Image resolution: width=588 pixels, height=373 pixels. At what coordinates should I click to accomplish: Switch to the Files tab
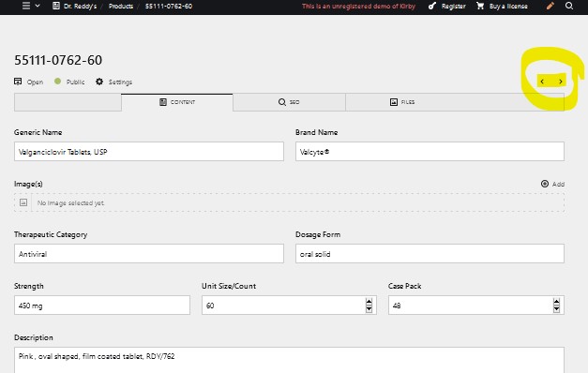[402, 102]
